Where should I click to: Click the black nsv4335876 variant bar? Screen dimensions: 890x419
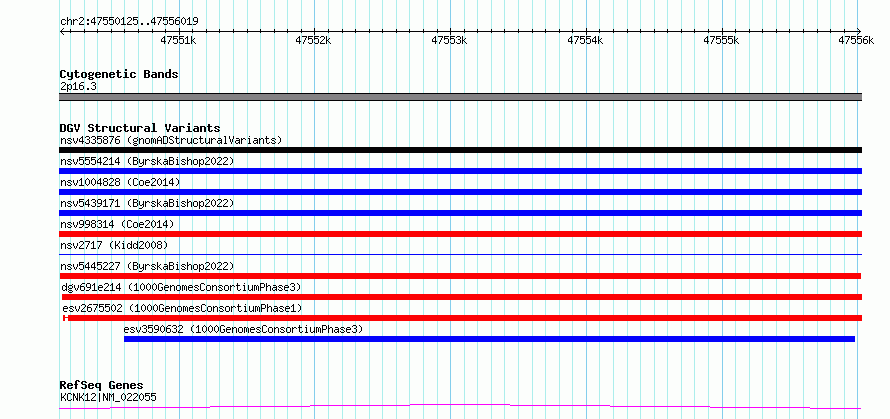coord(460,150)
